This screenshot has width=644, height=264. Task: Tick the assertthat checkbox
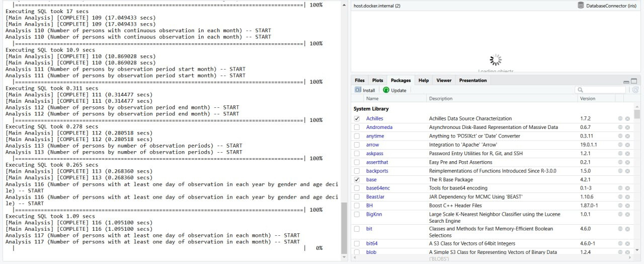pos(357,162)
